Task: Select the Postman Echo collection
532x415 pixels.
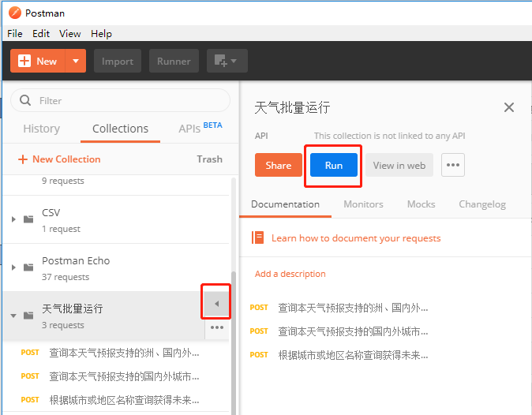Action: pyautogui.click(x=116, y=267)
